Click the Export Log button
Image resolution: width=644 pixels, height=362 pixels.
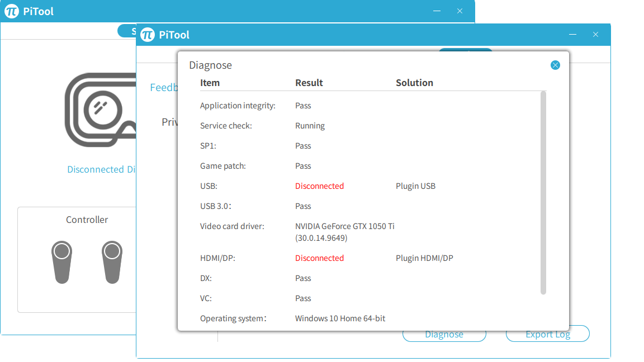[547, 335]
